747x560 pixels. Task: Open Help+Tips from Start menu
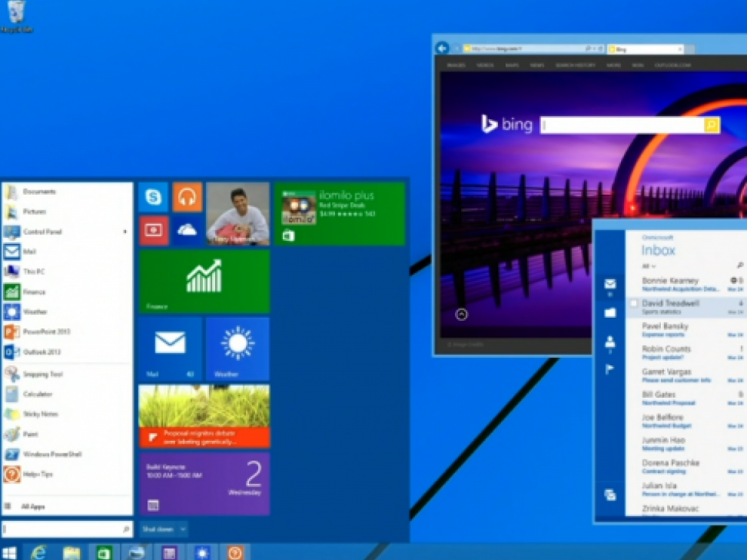click(x=66, y=474)
